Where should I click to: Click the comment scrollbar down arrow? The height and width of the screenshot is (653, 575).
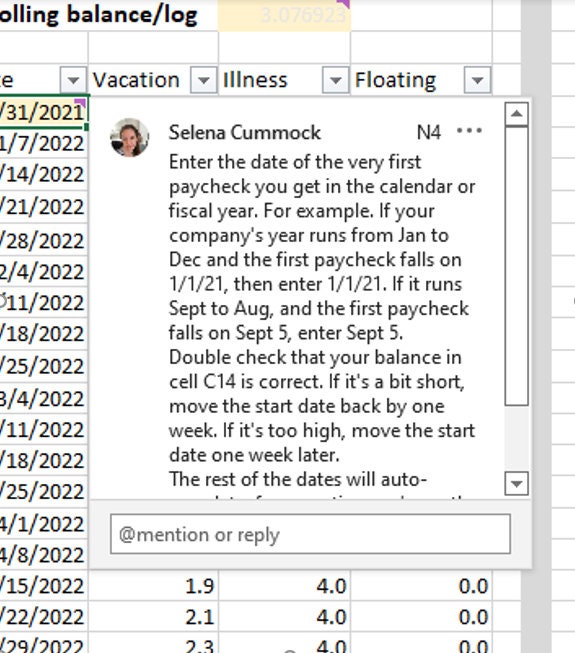(x=516, y=484)
